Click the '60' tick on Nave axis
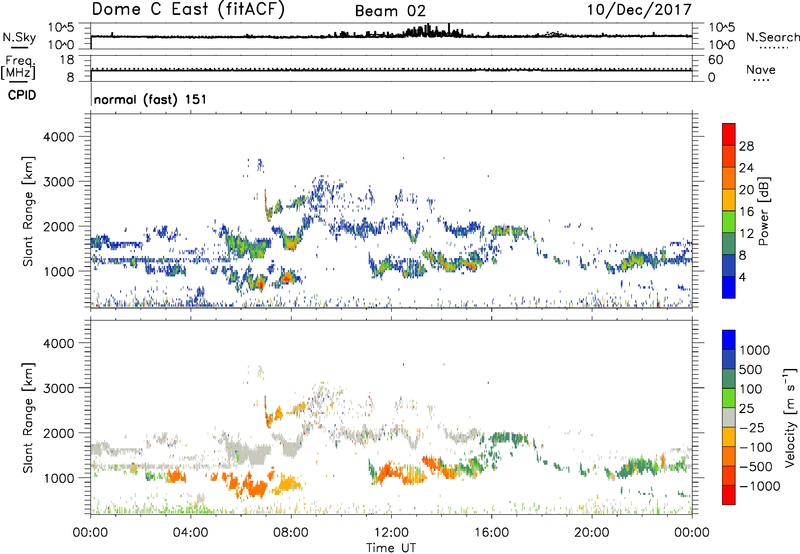Viewport: 800px width, 554px height. pyautogui.click(x=715, y=60)
